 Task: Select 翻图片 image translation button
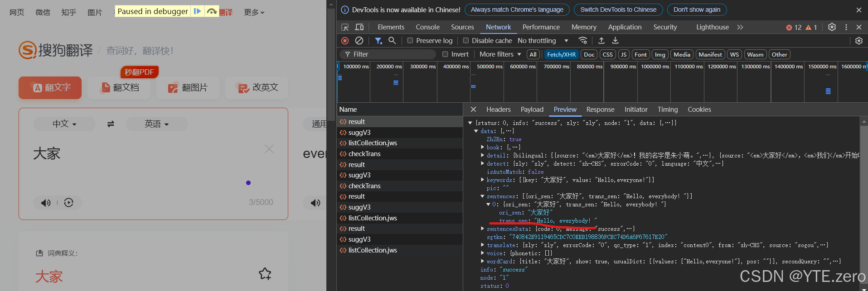[188, 88]
